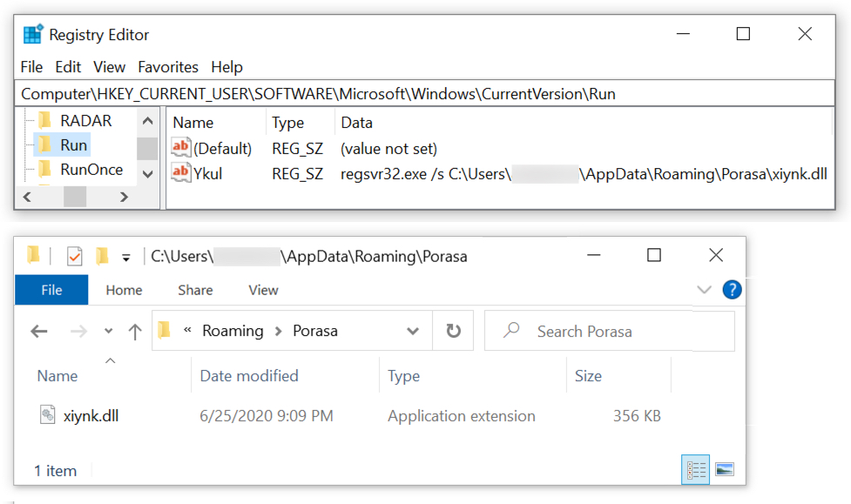Click tree pane scroll down arrow
Screen dimensions: 851x504
click(x=147, y=174)
